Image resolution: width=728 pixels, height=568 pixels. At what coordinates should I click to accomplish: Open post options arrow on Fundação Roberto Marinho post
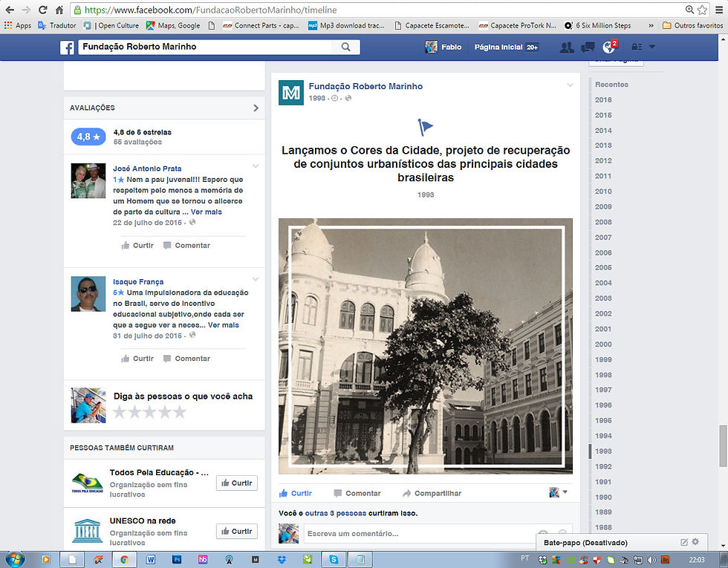pyautogui.click(x=570, y=85)
